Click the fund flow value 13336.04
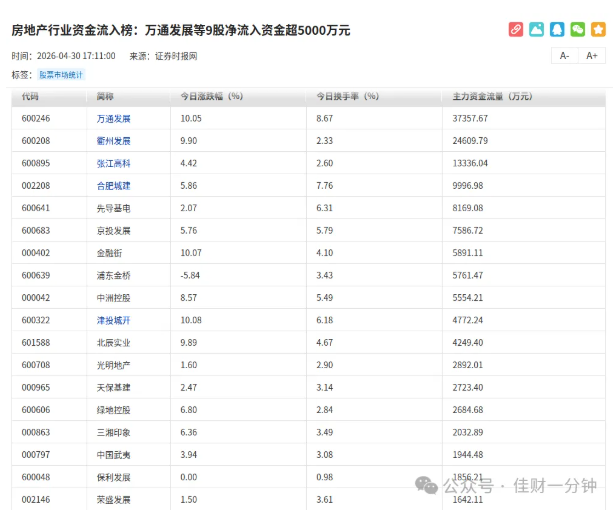 (x=470, y=163)
